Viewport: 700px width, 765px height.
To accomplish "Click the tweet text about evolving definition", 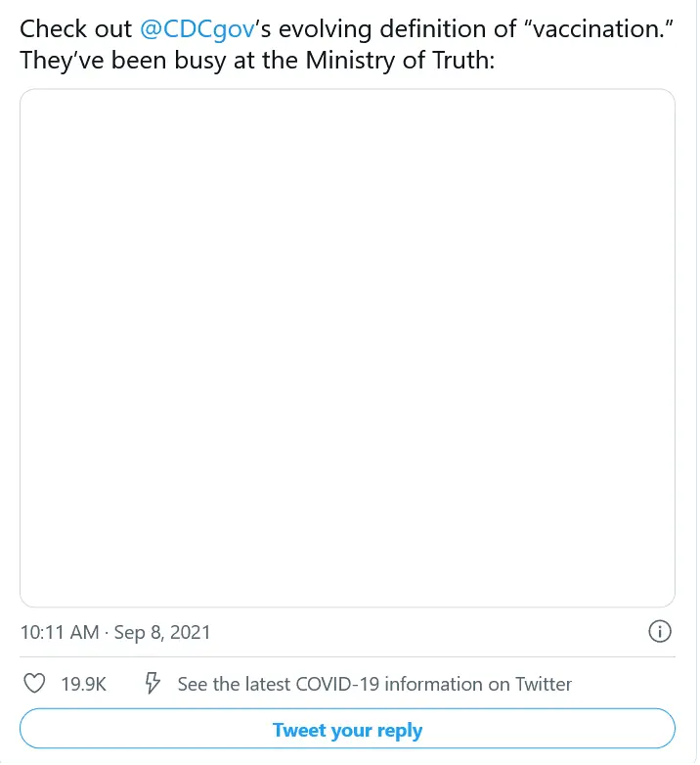I will [x=347, y=28].
